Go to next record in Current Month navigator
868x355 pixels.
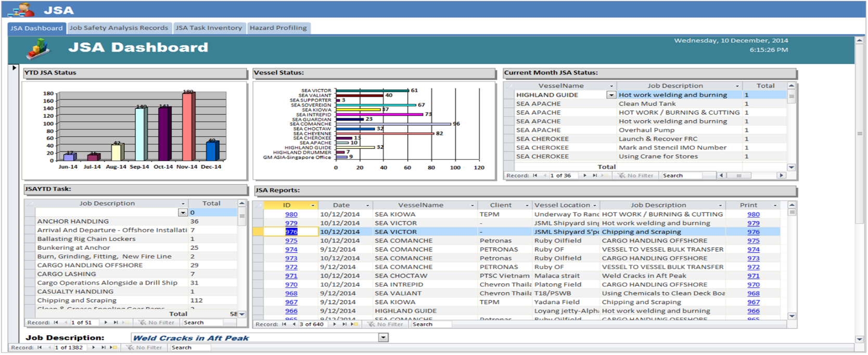tap(585, 175)
